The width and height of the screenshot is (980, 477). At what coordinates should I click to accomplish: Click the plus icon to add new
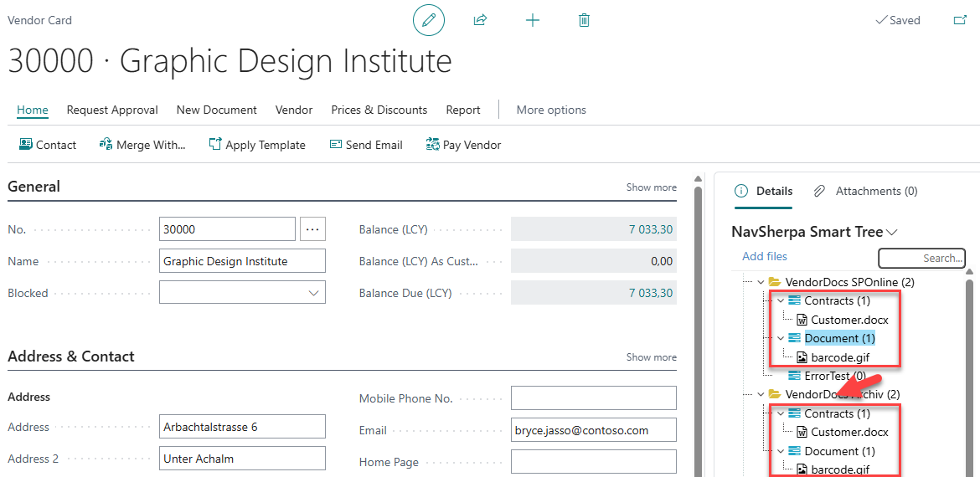[x=532, y=20]
